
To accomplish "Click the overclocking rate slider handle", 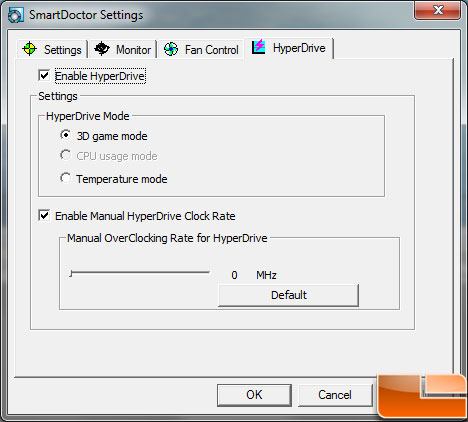I will tap(71, 274).
